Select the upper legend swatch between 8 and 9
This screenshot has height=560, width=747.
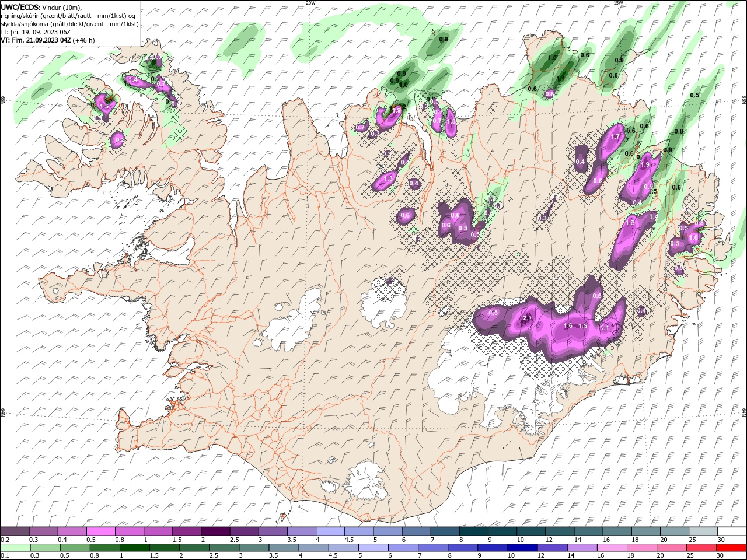[x=473, y=531]
